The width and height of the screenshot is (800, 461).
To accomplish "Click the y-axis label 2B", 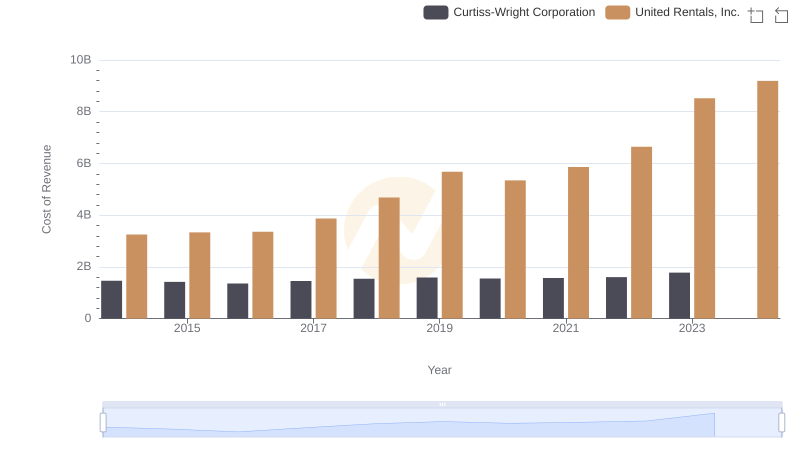I will 84,266.
